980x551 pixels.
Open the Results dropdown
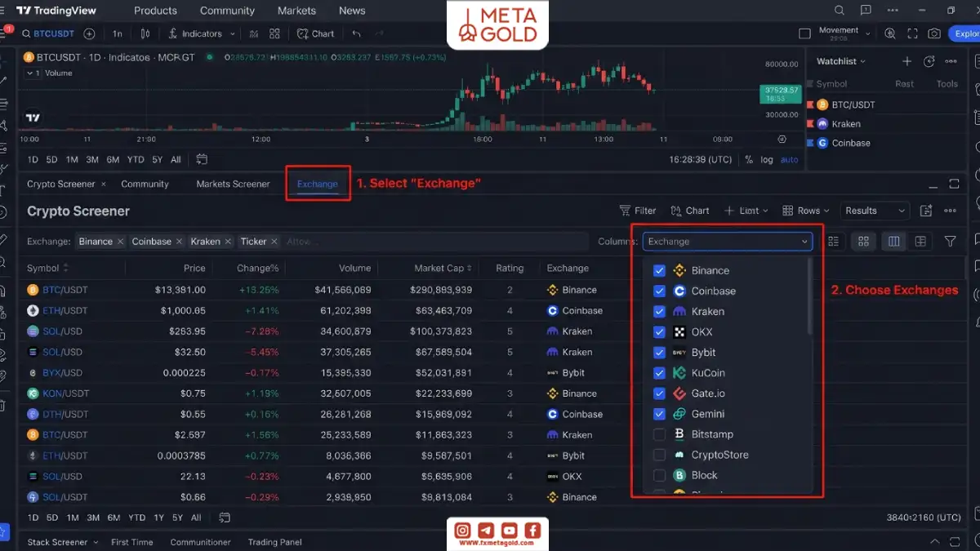point(875,211)
